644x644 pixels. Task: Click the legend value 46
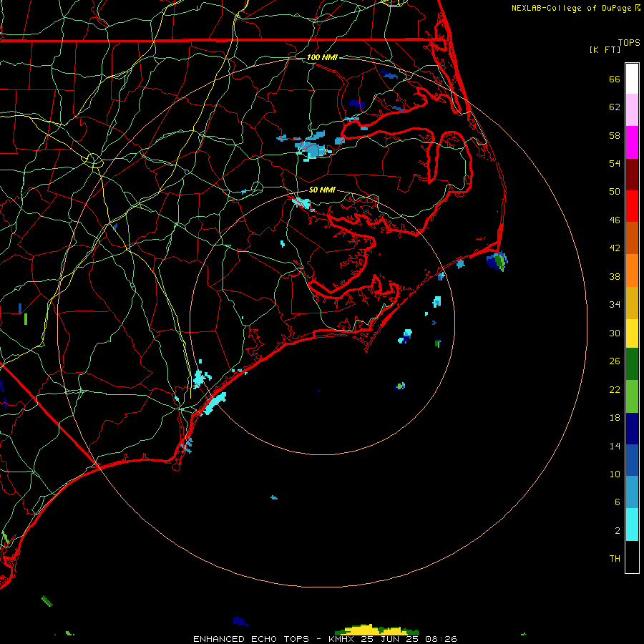(x=615, y=220)
